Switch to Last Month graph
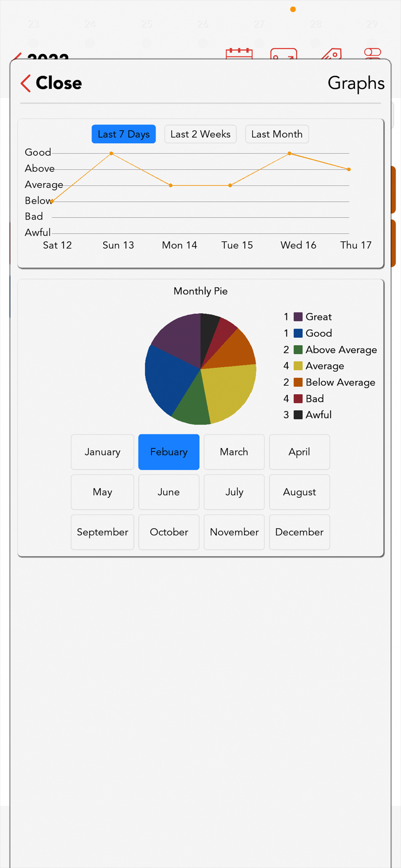The image size is (401, 868). 277,134
